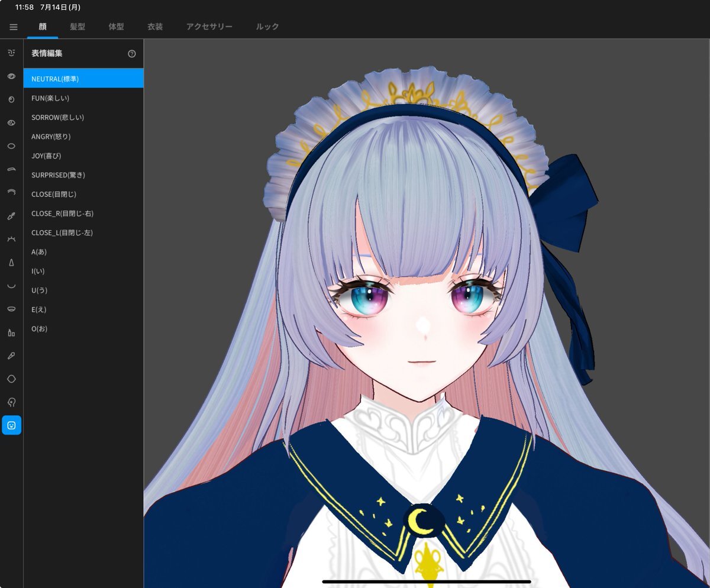Select the eyeliner arc icon
Image resolution: width=710 pixels, height=588 pixels.
(x=11, y=192)
